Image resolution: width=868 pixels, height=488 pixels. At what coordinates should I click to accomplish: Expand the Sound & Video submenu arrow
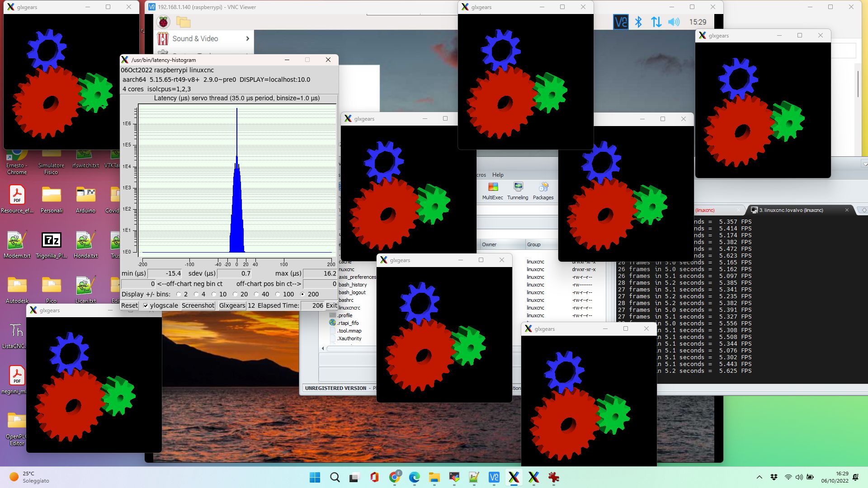[247, 38]
